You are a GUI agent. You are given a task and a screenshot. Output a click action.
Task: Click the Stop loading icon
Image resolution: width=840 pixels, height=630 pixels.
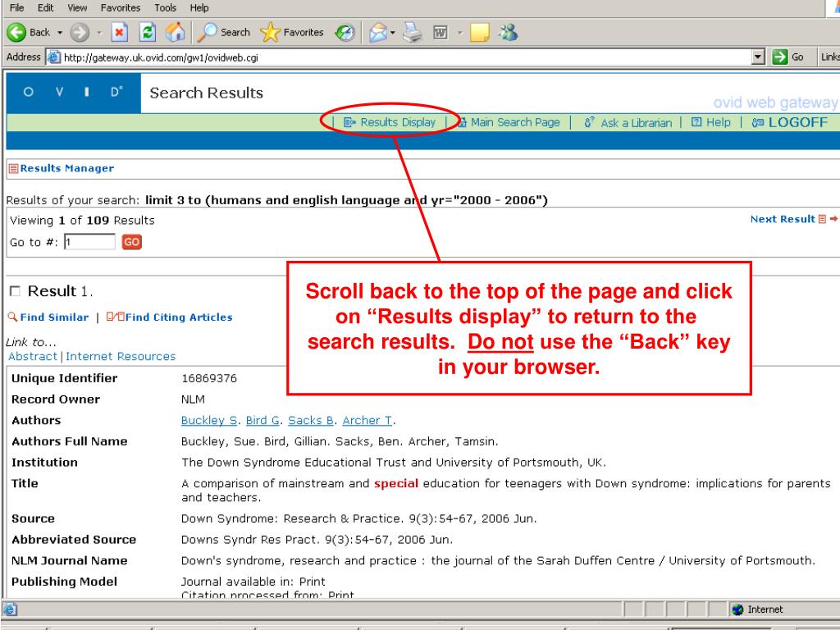click(x=120, y=33)
